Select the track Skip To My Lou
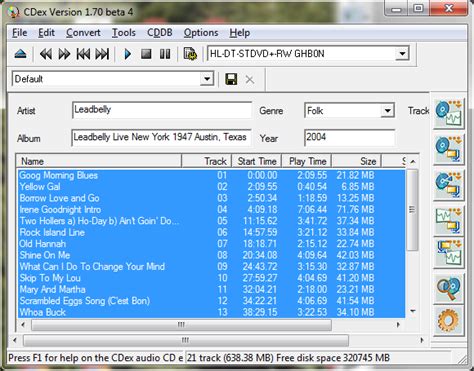This screenshot has width=474, height=371. pyautogui.click(x=211, y=278)
